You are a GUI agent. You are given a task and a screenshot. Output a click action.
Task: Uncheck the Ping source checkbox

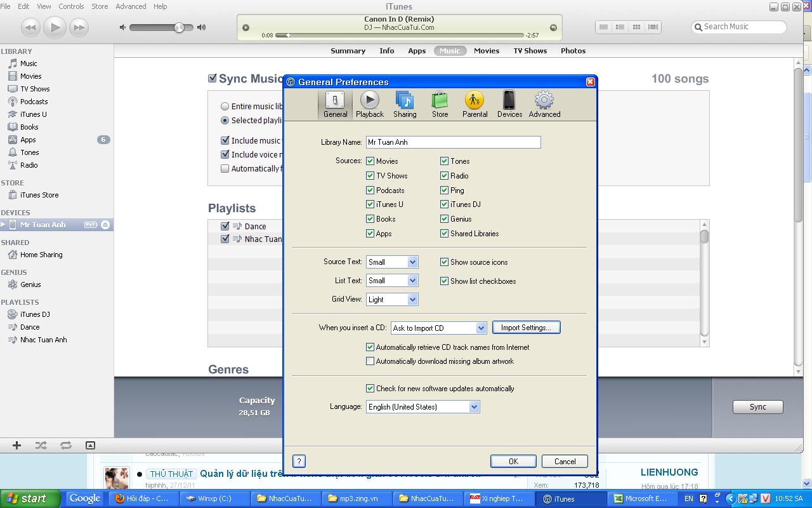pos(445,190)
